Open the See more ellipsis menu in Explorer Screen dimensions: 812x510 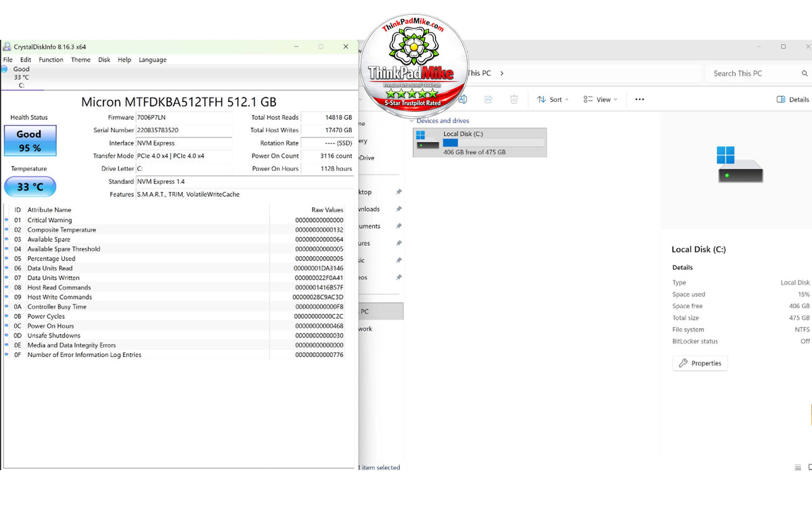tap(639, 99)
